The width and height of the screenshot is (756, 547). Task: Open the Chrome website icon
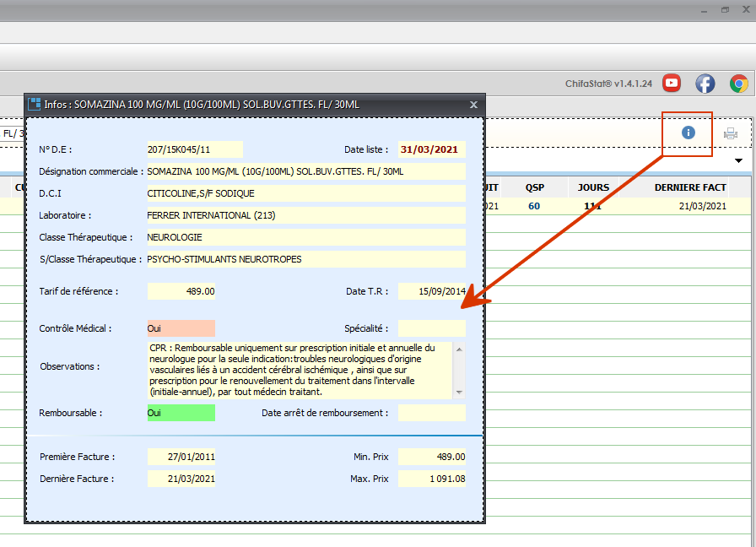point(738,83)
